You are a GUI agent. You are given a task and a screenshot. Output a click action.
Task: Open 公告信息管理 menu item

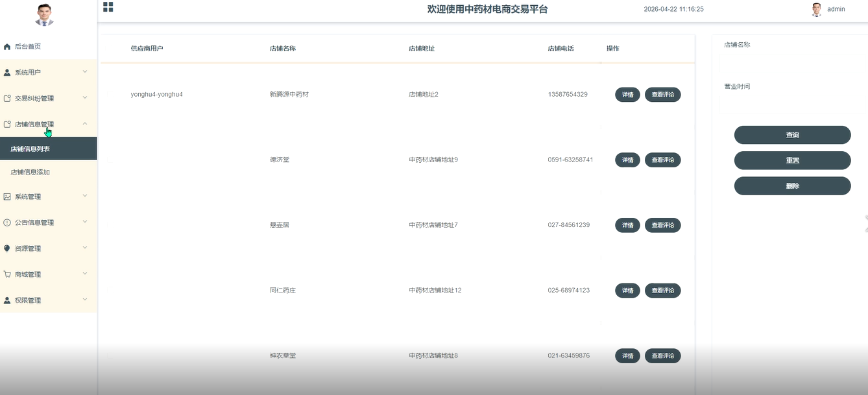tap(49, 222)
